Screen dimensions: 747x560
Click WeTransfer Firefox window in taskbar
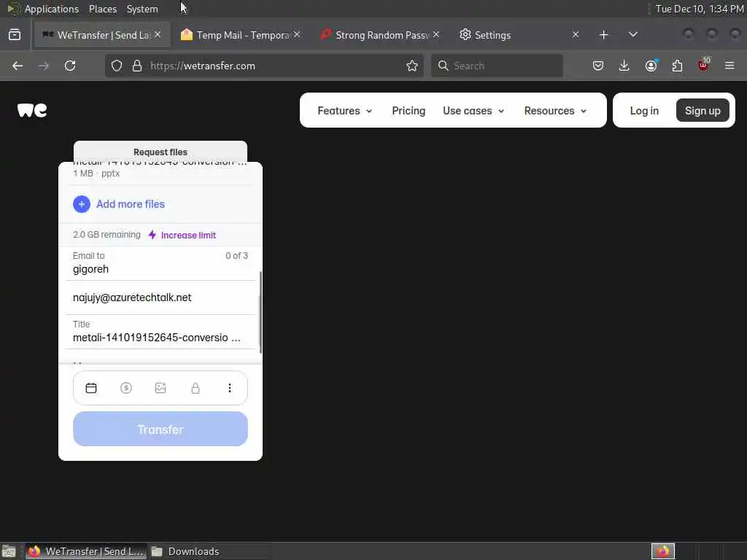pos(86,551)
